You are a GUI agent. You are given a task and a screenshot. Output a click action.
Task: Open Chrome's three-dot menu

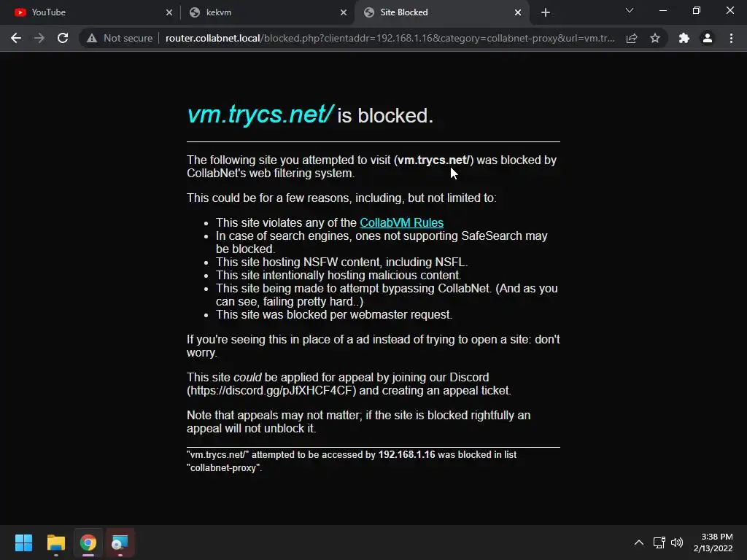(x=731, y=38)
